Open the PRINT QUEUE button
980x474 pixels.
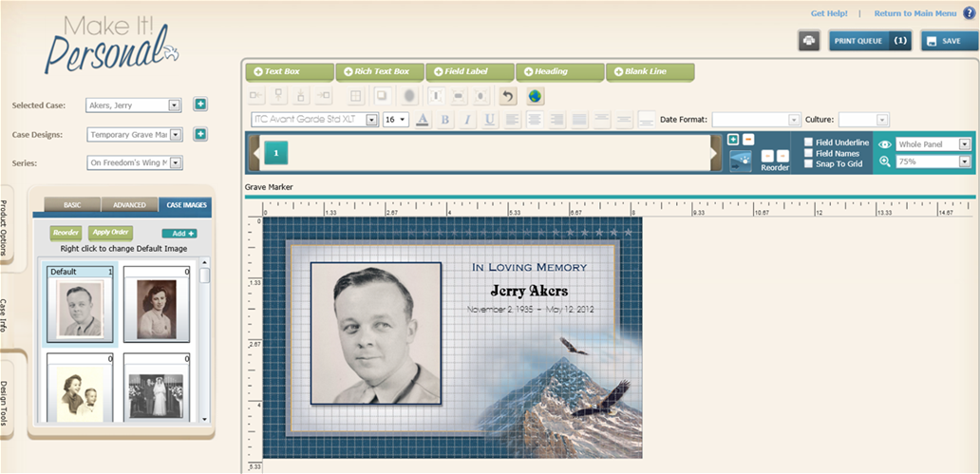tap(870, 41)
